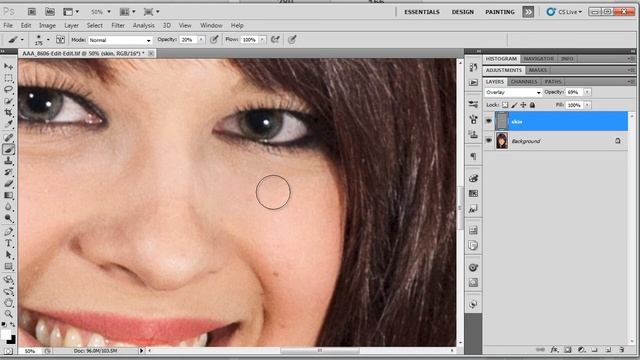Image resolution: width=640 pixels, height=360 pixels.
Task: Show more workspaces chevron
Action: 528,12
